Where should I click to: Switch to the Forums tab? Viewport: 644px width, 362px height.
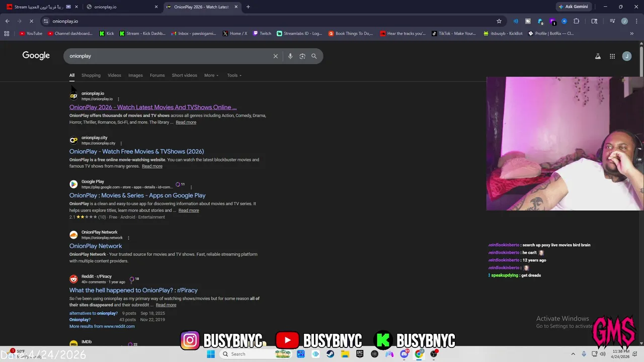click(x=157, y=75)
